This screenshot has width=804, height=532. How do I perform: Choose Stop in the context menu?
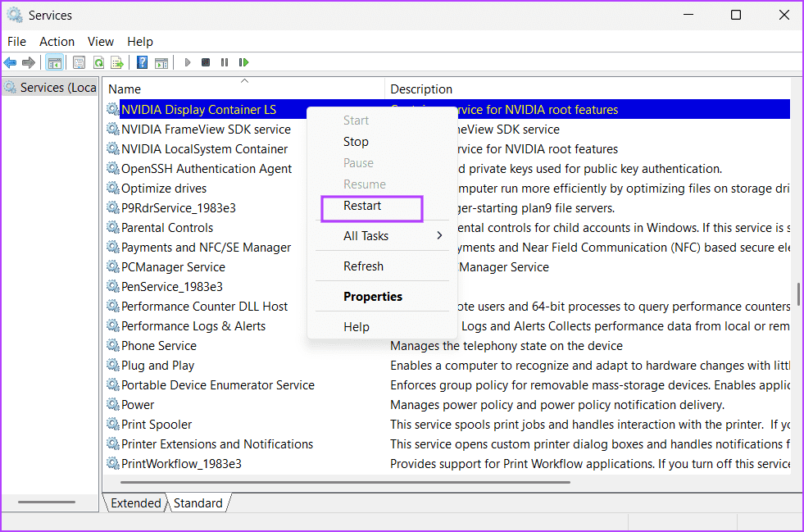coord(356,142)
